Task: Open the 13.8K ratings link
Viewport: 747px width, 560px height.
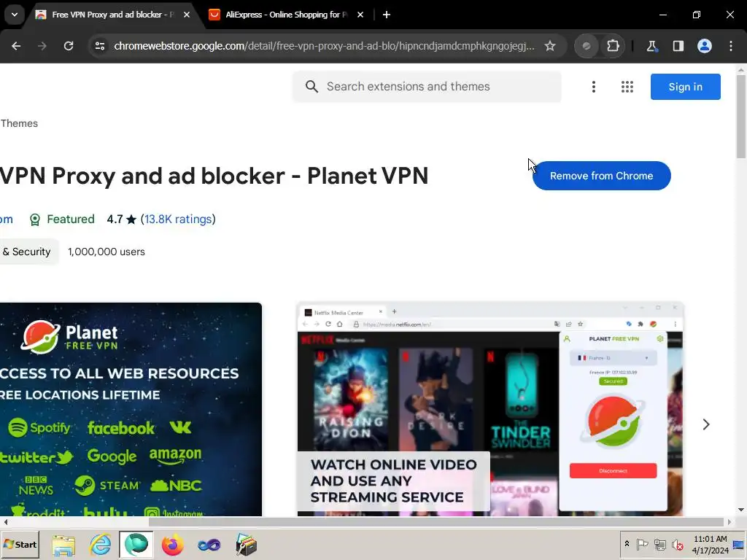Action: click(x=178, y=219)
